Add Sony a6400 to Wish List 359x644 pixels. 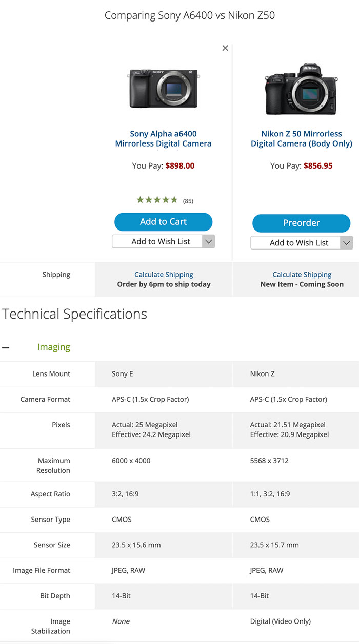(157, 241)
